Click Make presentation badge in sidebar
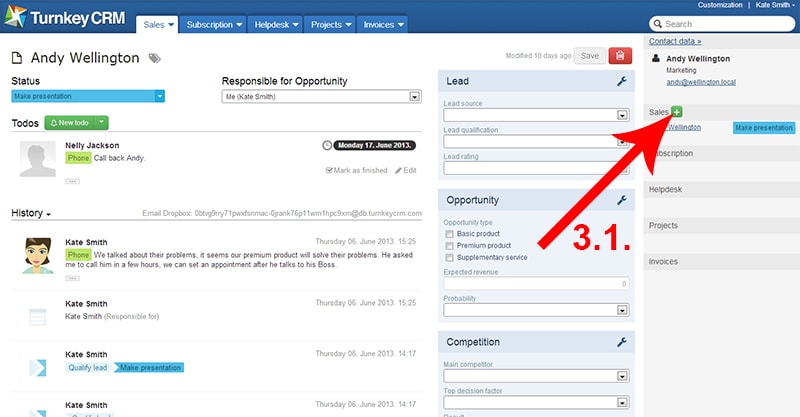Viewport: 800px width, 417px height. tap(764, 128)
